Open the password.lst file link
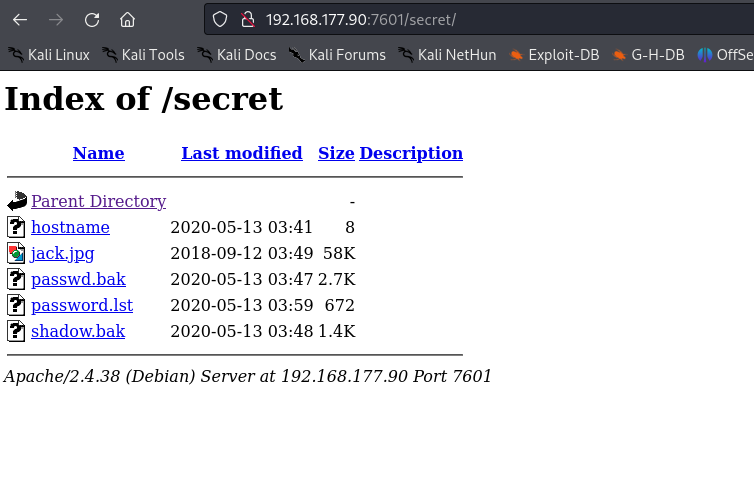Viewport: 754px width, 481px height. tap(82, 305)
